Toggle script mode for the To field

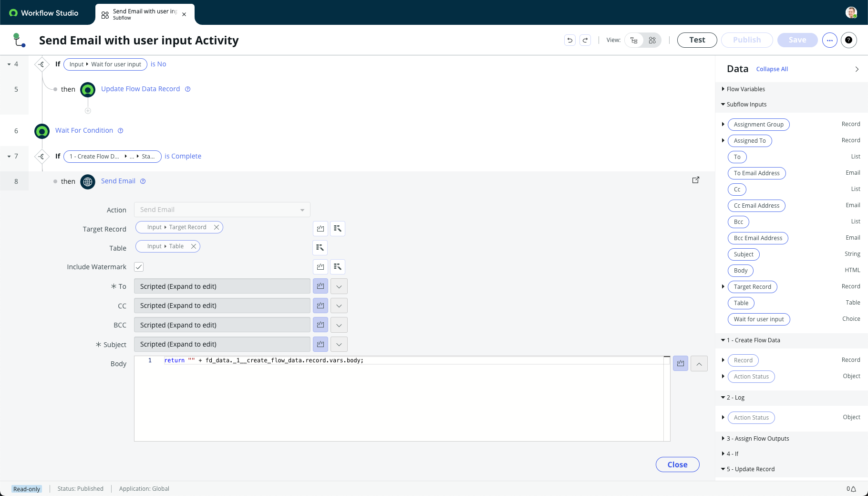click(x=320, y=286)
